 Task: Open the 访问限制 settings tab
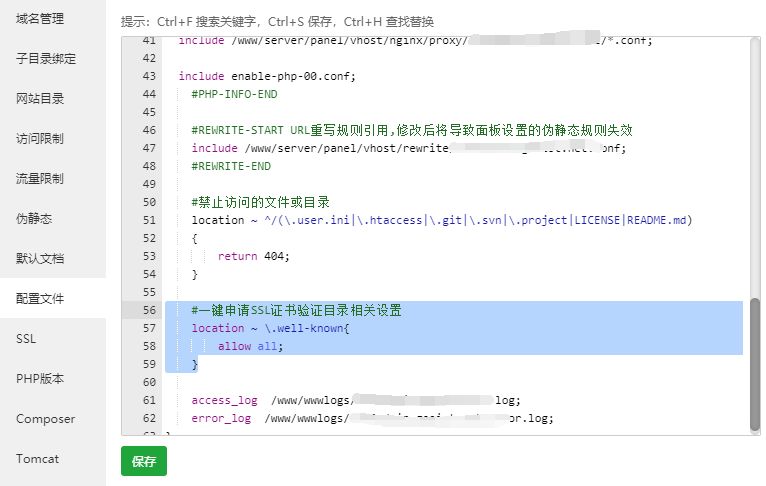point(40,139)
